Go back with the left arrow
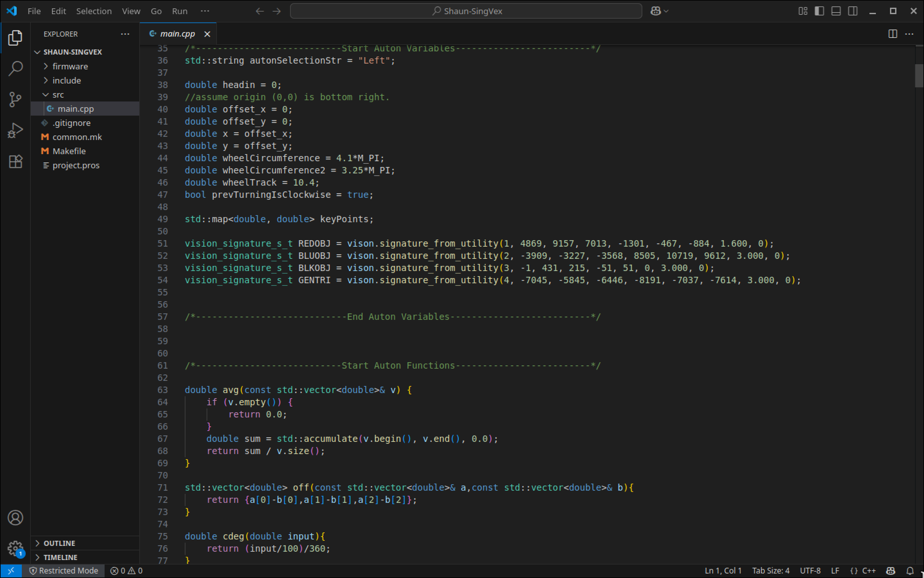924x578 pixels. [x=260, y=11]
